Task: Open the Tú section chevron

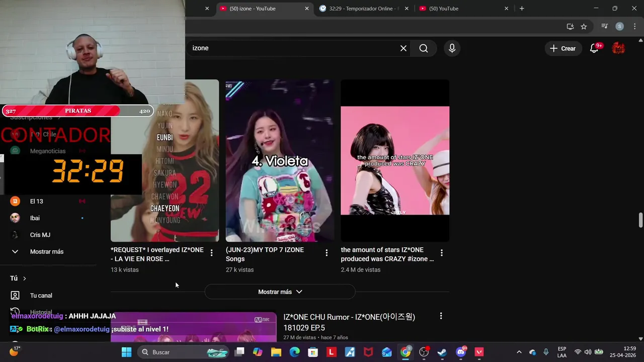Action: (24, 278)
